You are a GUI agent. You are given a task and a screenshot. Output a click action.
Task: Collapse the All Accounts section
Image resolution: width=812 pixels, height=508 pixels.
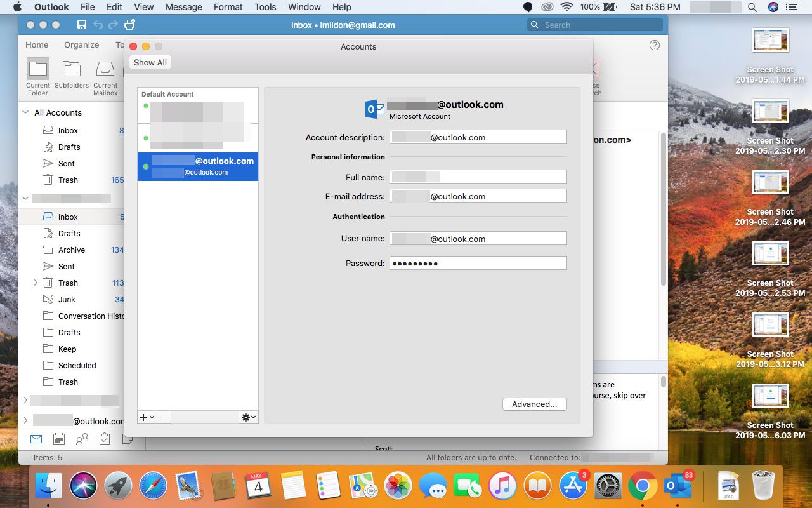(x=25, y=112)
